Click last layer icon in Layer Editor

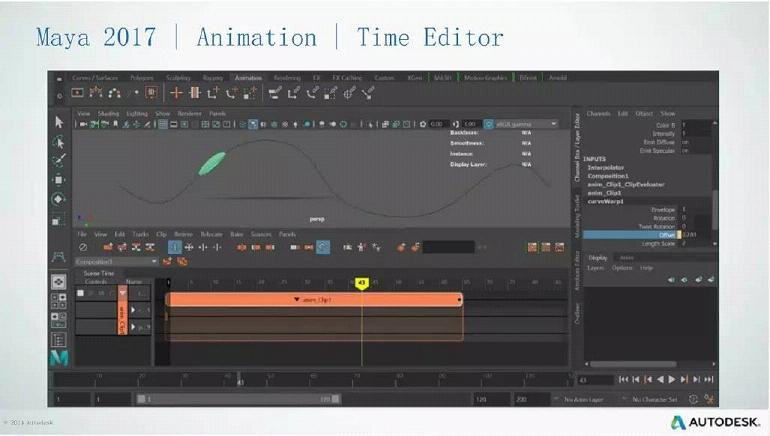(x=711, y=279)
